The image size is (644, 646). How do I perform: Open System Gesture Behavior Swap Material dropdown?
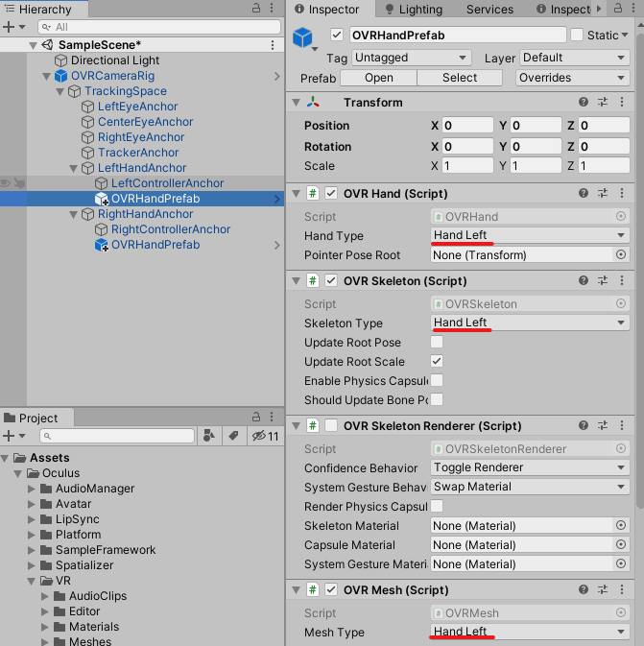coord(530,487)
